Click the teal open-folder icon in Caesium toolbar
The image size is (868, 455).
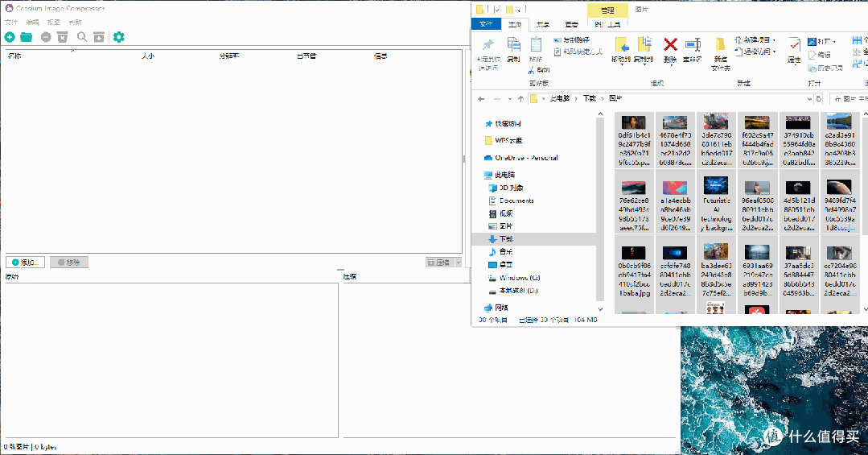[26, 37]
